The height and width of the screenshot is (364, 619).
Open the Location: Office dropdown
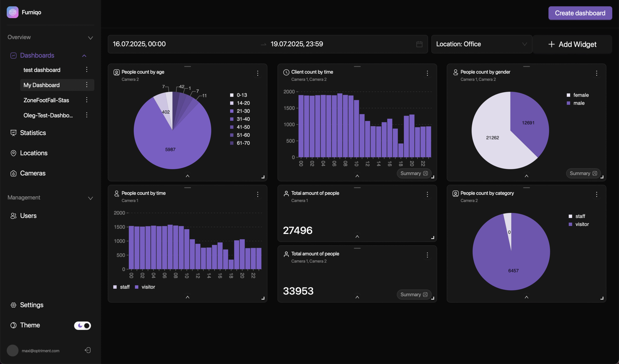(x=481, y=44)
